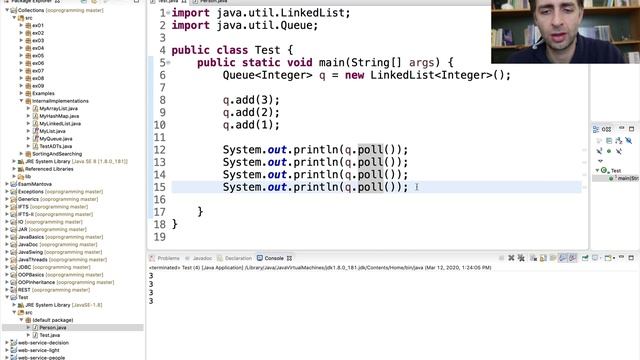Click JRE System Library icon under Collections
Viewport: 640px width, 360px height.
click(x=21, y=162)
